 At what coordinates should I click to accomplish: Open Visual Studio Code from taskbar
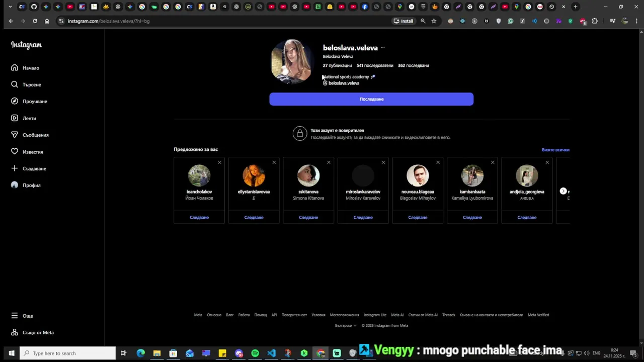tap(271, 353)
